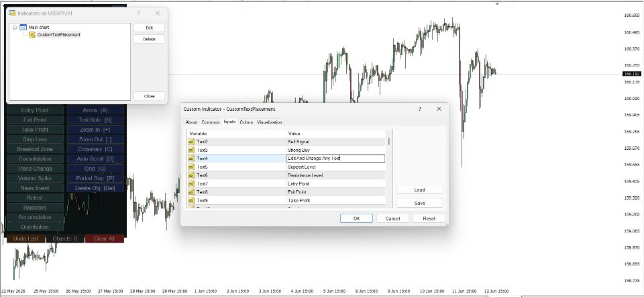
Task: Confirm the dialog with OK
Action: [x=356, y=218]
